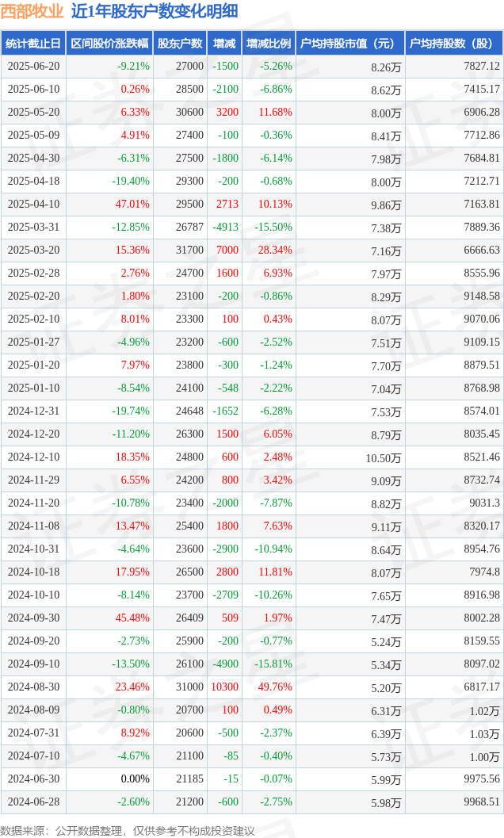Screen dimensions: 504x838
Task: Select the 2024-12-31 date cell
Action: [x=33, y=411]
